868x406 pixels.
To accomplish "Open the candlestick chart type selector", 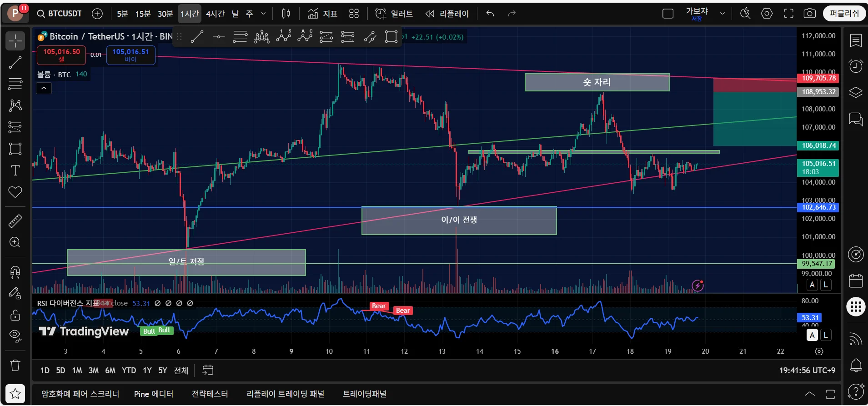I will [286, 14].
